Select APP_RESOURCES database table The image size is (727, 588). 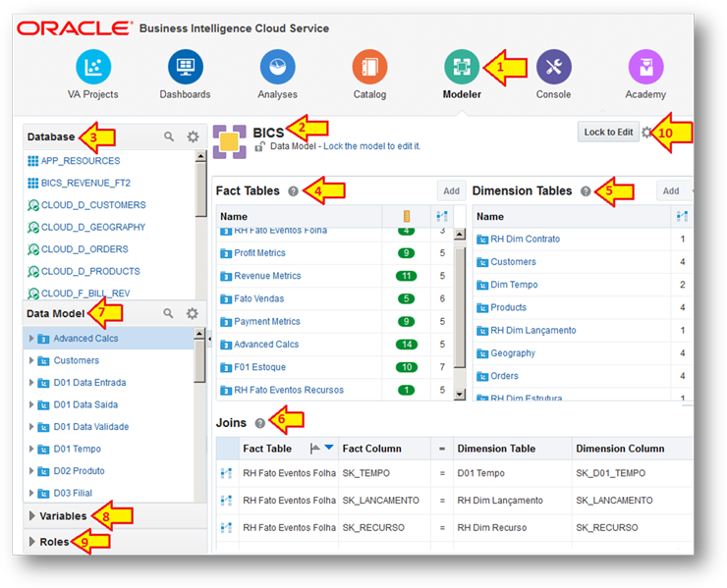pyautogui.click(x=81, y=161)
